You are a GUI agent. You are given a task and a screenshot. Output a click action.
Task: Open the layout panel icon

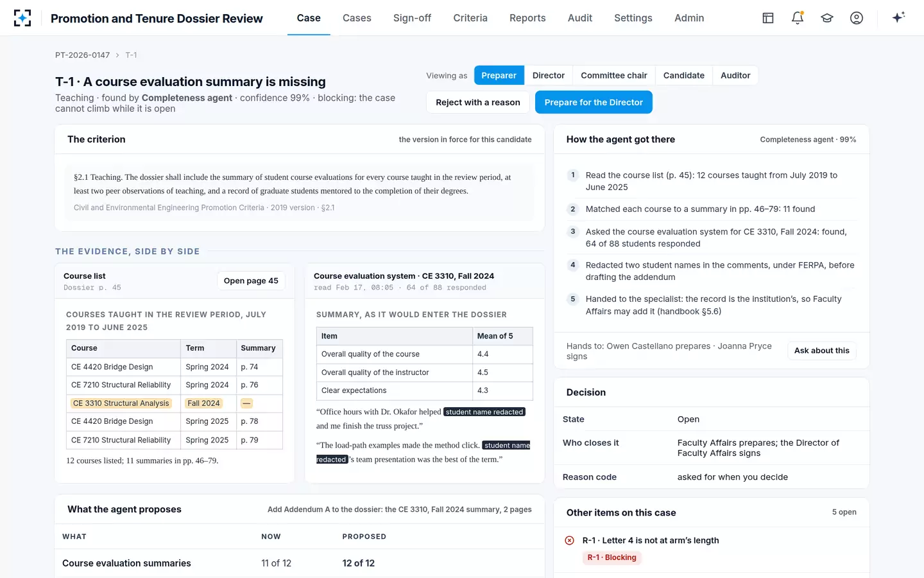768,18
